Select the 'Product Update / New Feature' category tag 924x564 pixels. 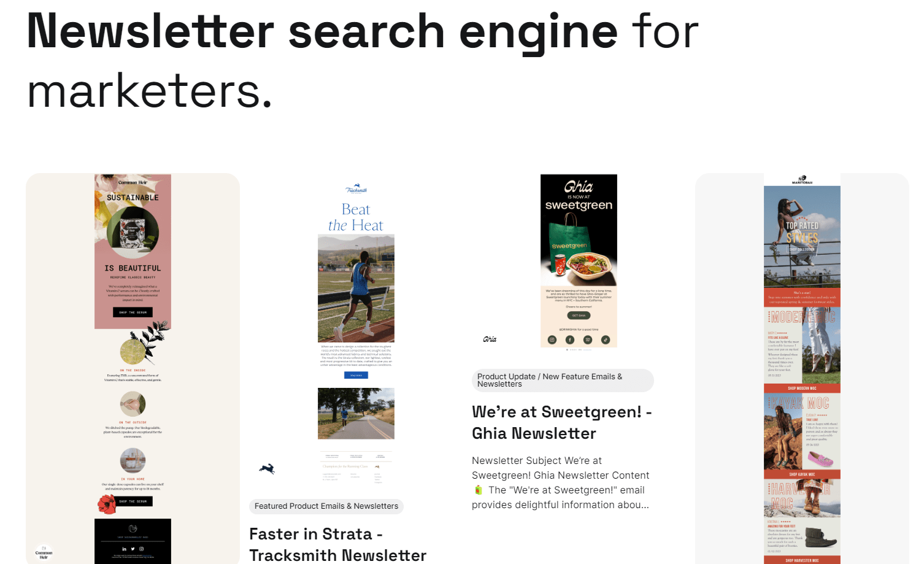pyautogui.click(x=562, y=381)
